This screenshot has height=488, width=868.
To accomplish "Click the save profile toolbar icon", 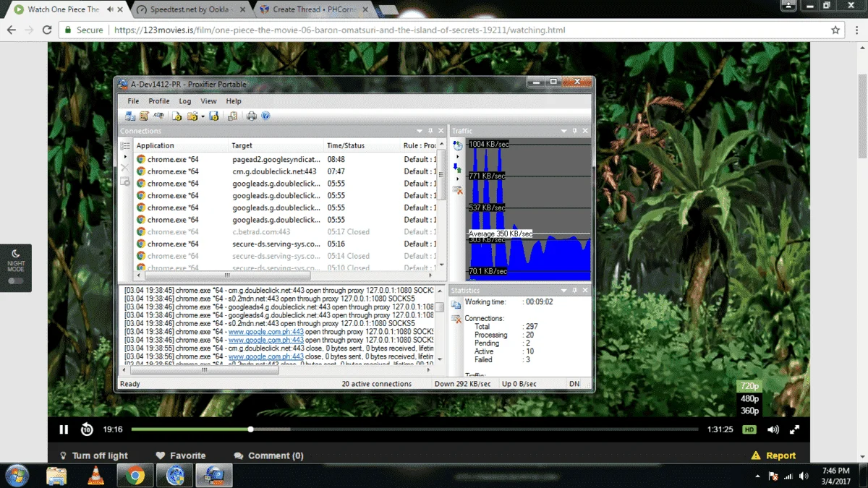I will pyautogui.click(x=214, y=116).
